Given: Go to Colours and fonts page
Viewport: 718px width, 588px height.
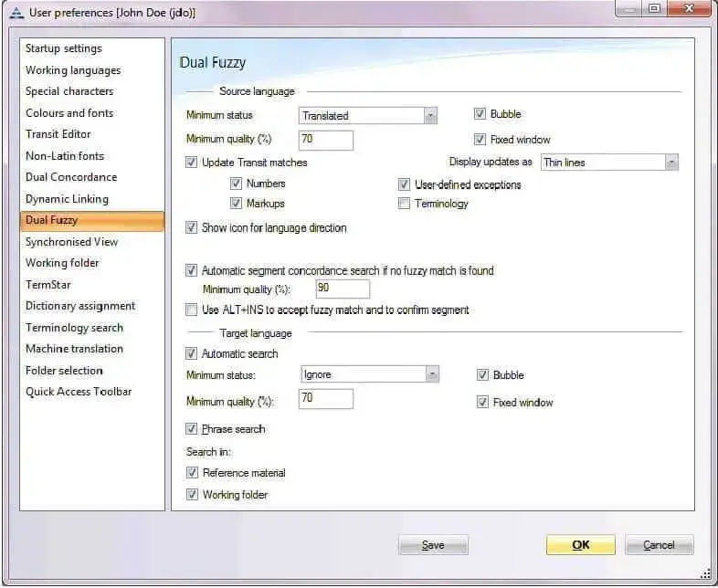Looking at the screenshot, I should click(69, 113).
